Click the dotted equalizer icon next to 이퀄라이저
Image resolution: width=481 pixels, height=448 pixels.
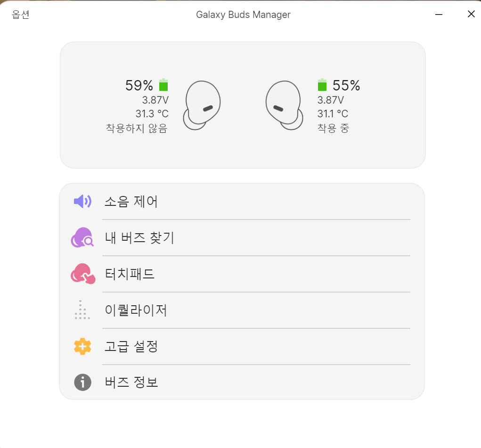pyautogui.click(x=82, y=310)
